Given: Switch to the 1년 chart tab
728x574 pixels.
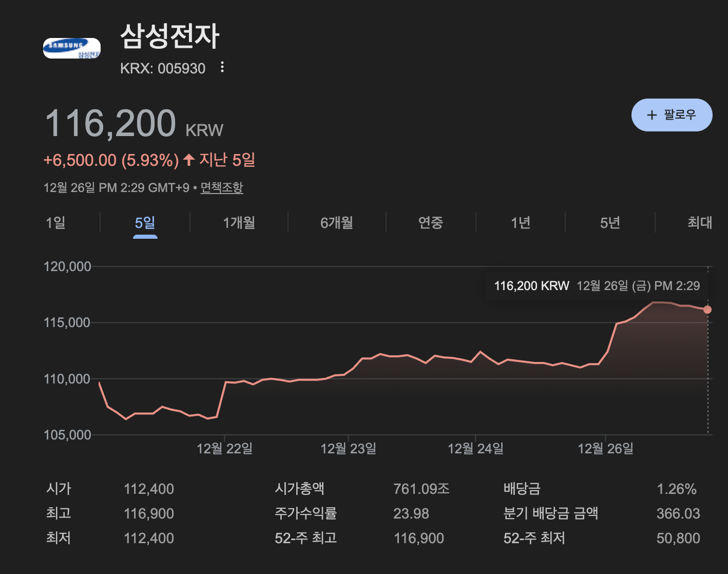Looking at the screenshot, I should (521, 223).
